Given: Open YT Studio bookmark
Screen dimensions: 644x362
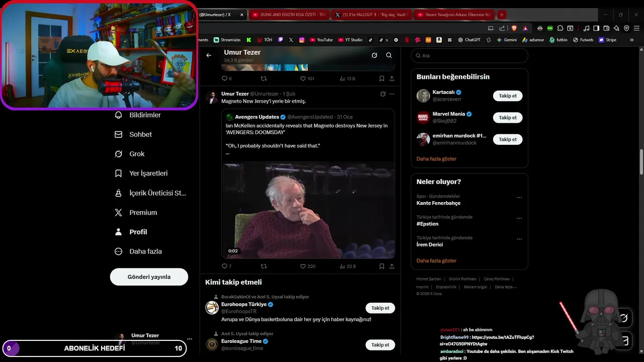Looking at the screenshot, I should 350,40.
